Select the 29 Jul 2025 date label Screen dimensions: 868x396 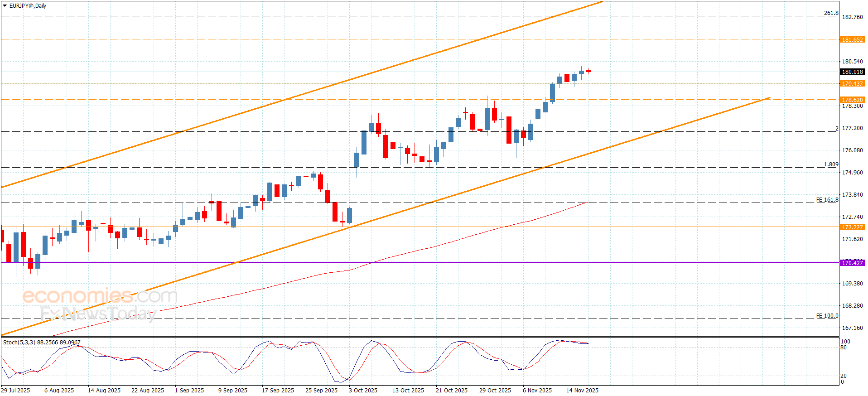click(15, 391)
